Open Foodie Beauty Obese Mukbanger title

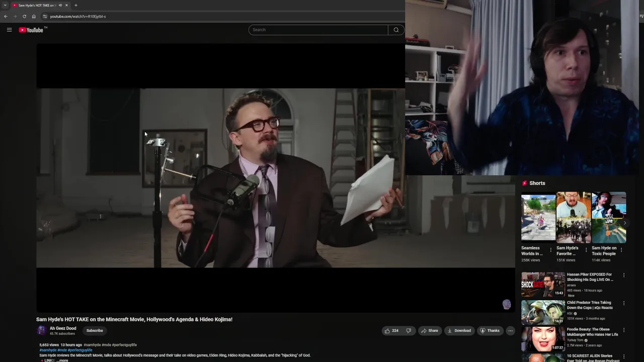tap(593, 332)
